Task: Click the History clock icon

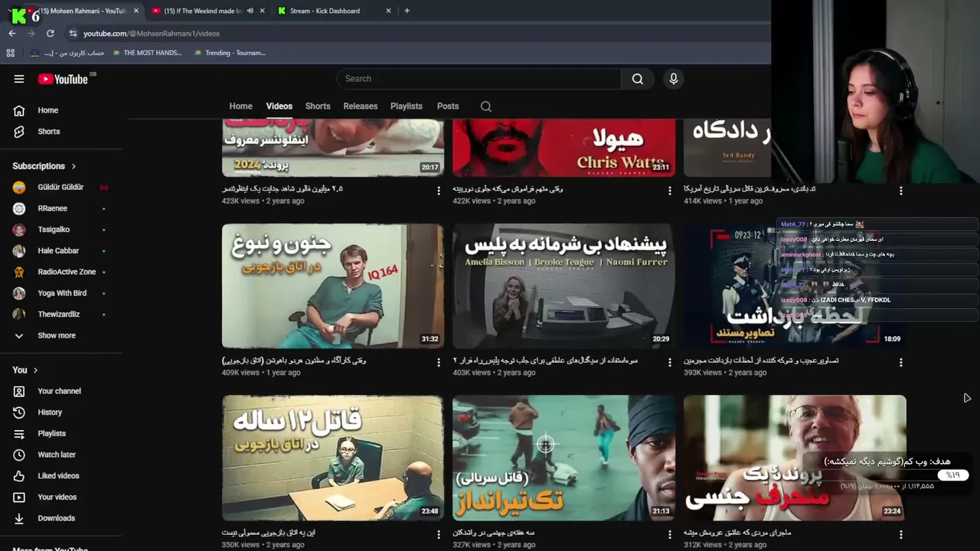Action: click(x=19, y=412)
